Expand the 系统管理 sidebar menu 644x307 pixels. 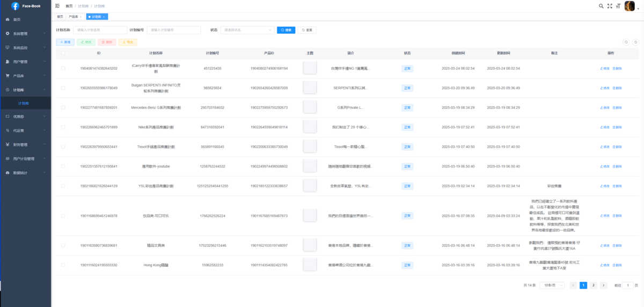26,33
